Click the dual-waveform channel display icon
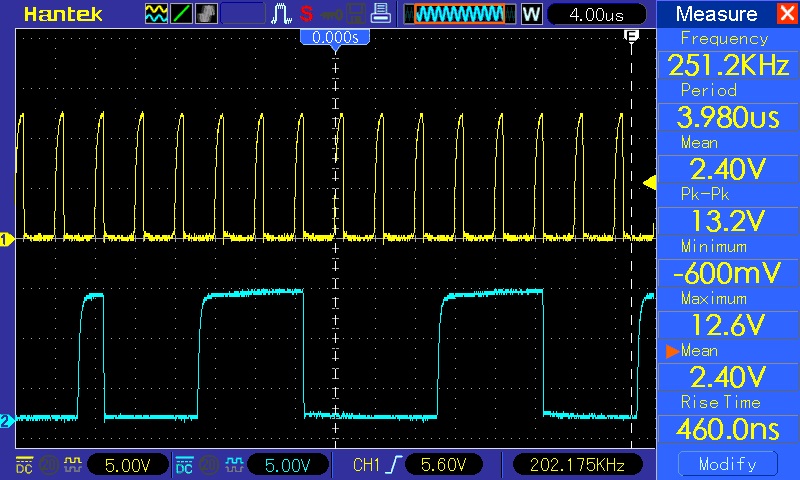The image size is (800, 480). [x=157, y=14]
